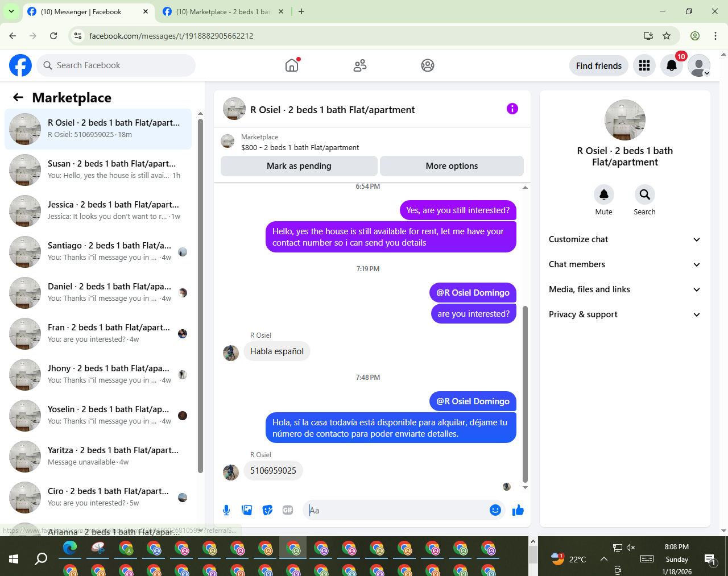Viewport: 728px width, 576px height.
Task: Open R Osiel conversation header title
Action: (x=332, y=110)
